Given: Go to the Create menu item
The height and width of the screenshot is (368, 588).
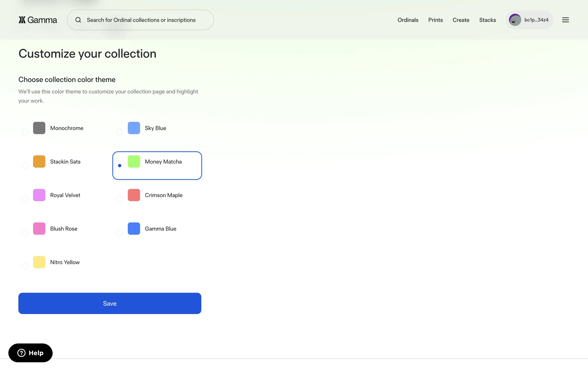Looking at the screenshot, I should coord(461,20).
